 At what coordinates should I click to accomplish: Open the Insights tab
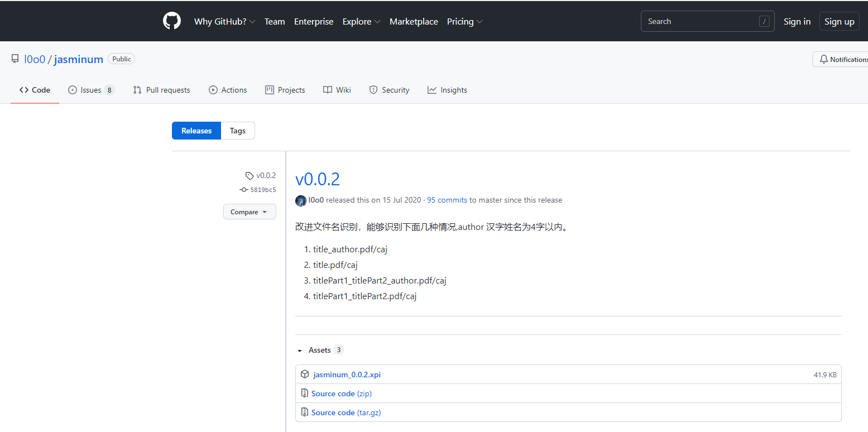click(447, 90)
